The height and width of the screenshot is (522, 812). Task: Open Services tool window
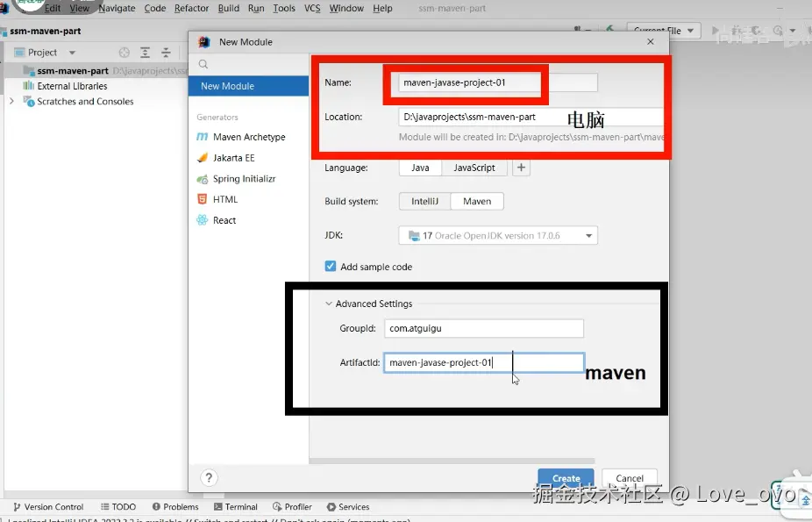348,506
